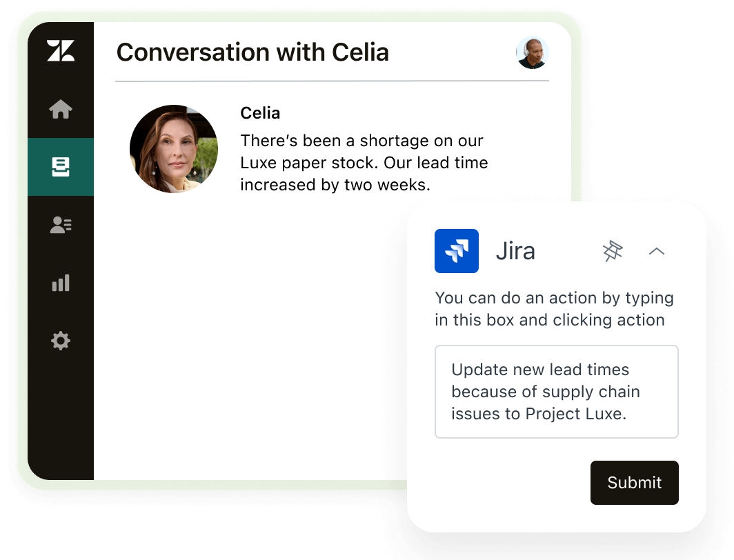Click the agent avatar near the header
The height and width of the screenshot is (560, 734).
[x=532, y=52]
